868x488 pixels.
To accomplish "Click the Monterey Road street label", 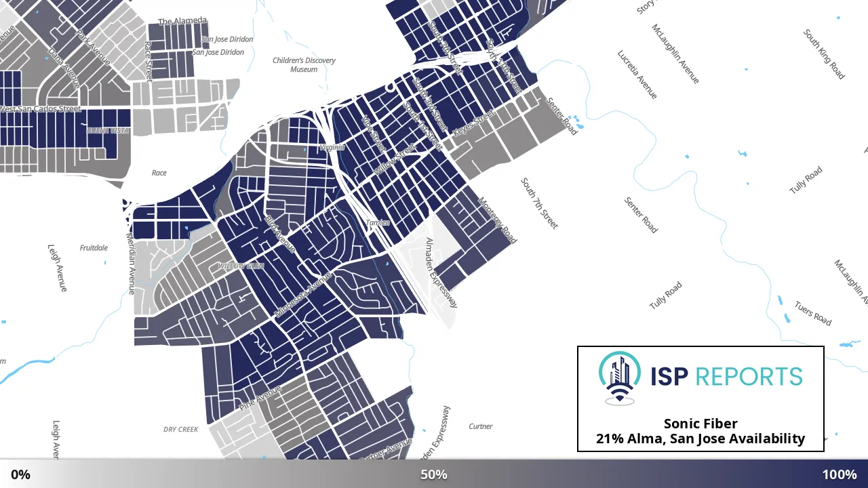I will 497,220.
